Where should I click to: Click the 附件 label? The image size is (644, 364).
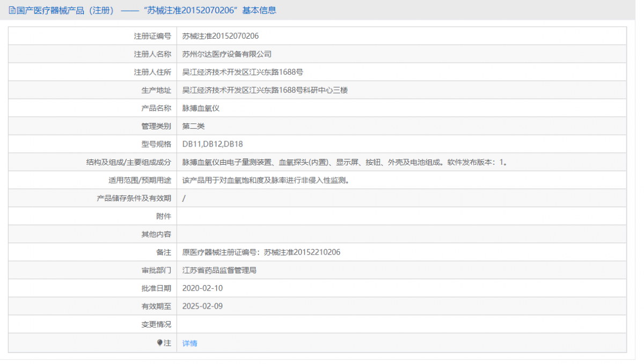pos(164,216)
